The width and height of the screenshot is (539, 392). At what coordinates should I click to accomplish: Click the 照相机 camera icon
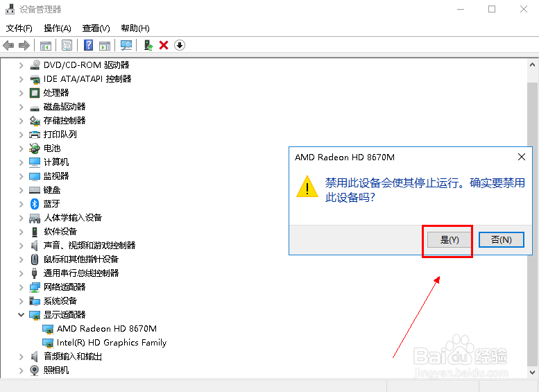pyautogui.click(x=35, y=370)
